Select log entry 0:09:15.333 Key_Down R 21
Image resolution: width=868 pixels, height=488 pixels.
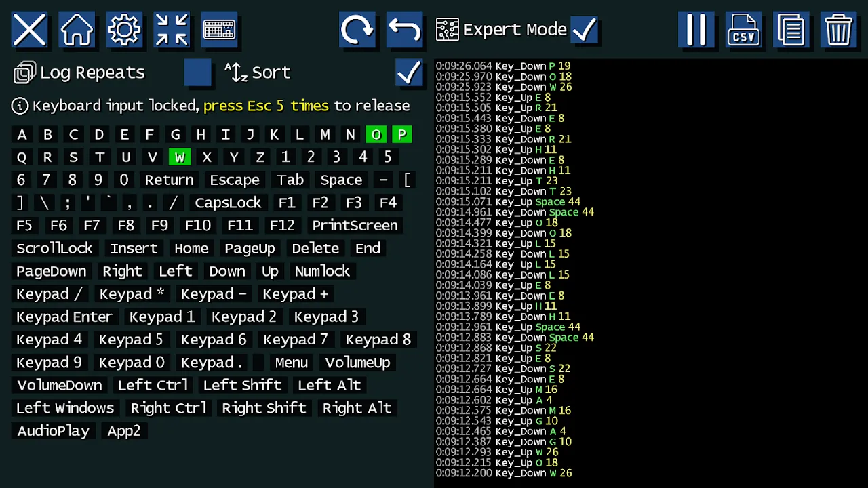click(x=503, y=139)
